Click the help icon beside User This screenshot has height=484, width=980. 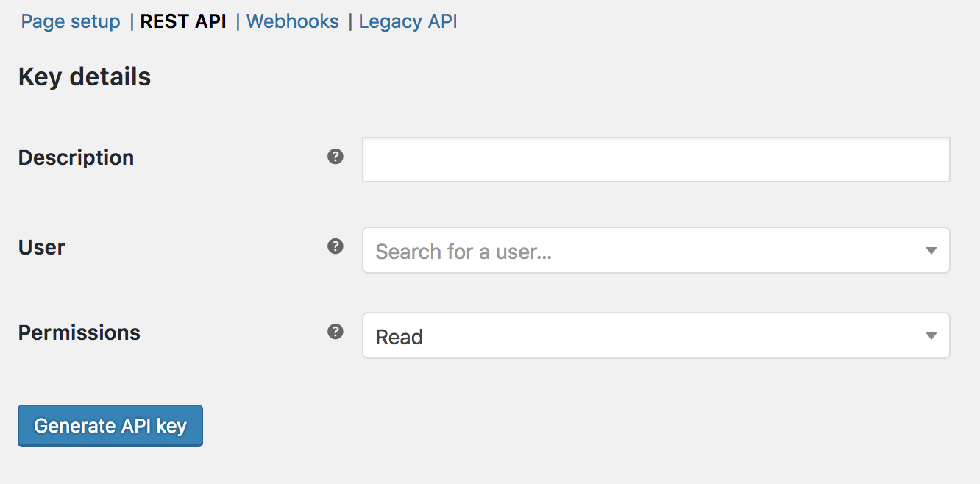(335, 246)
